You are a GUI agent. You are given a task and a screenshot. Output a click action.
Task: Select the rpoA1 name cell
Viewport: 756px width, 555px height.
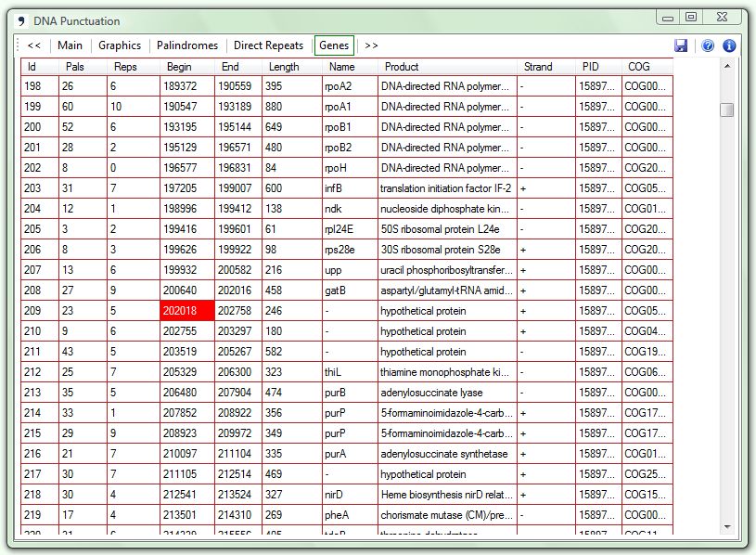[x=350, y=107]
